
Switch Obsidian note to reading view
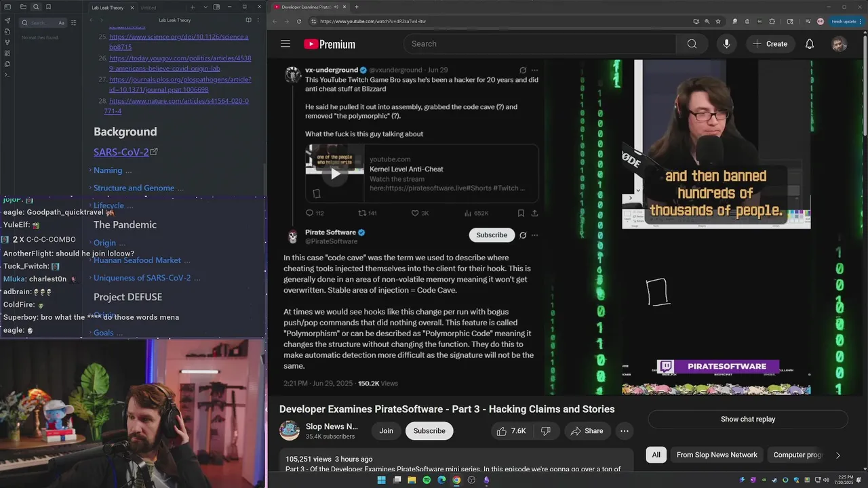(248, 20)
